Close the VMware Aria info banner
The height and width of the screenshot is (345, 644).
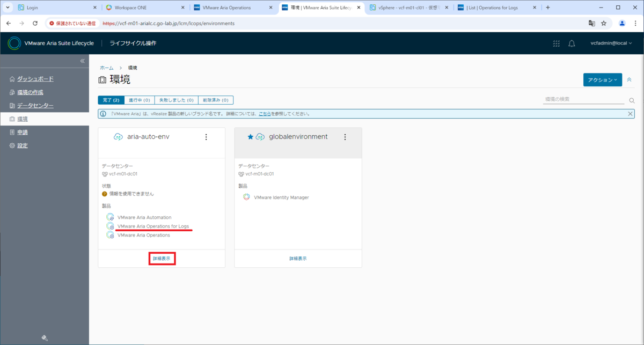pyautogui.click(x=631, y=114)
